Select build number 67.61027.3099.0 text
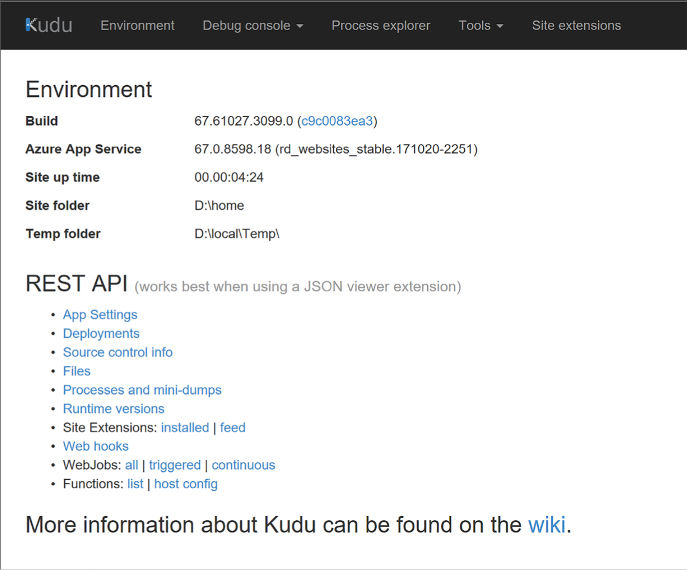The width and height of the screenshot is (687, 570). coord(244,121)
